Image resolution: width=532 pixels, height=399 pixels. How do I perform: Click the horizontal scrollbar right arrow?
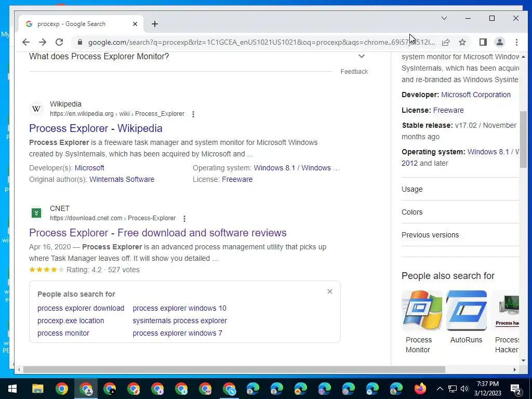point(515,369)
